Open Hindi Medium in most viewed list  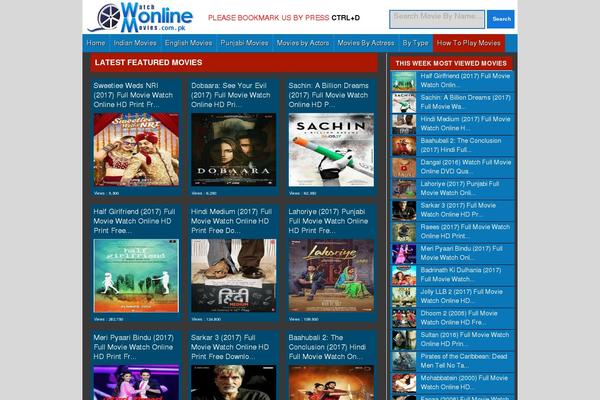pos(465,124)
